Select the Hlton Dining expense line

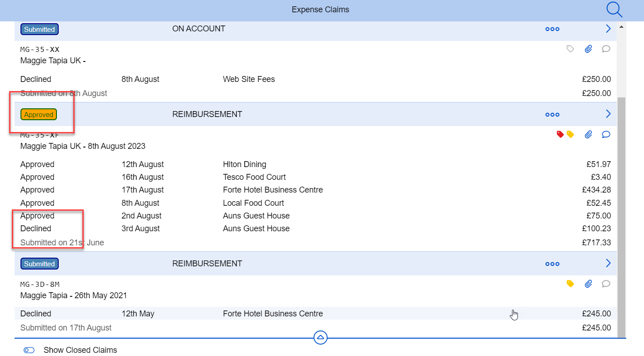click(x=316, y=164)
